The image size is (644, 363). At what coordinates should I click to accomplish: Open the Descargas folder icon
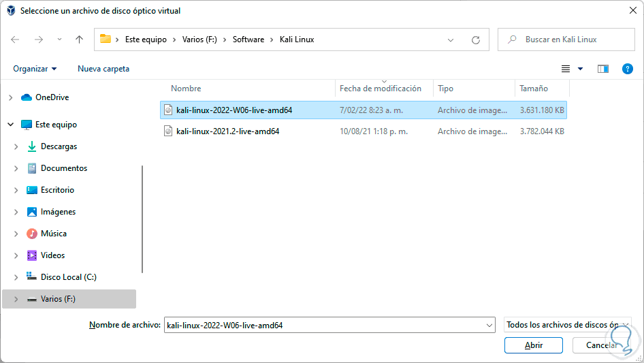pyautogui.click(x=31, y=146)
